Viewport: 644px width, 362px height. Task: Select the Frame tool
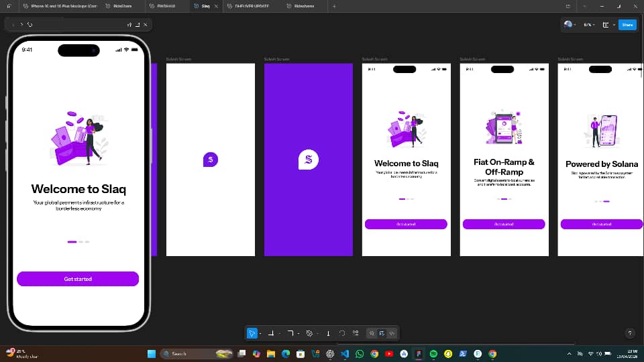pyautogui.click(x=271, y=333)
